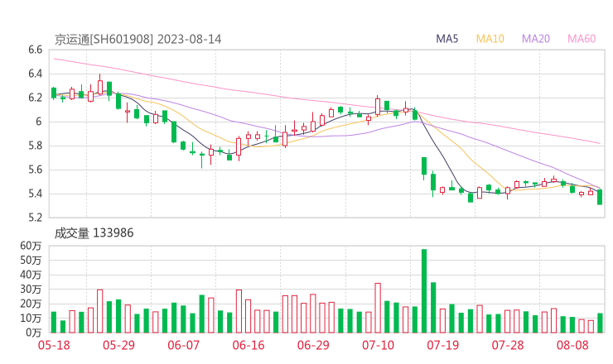
Task: Click the 30万 volume axis label
Action: (x=31, y=289)
